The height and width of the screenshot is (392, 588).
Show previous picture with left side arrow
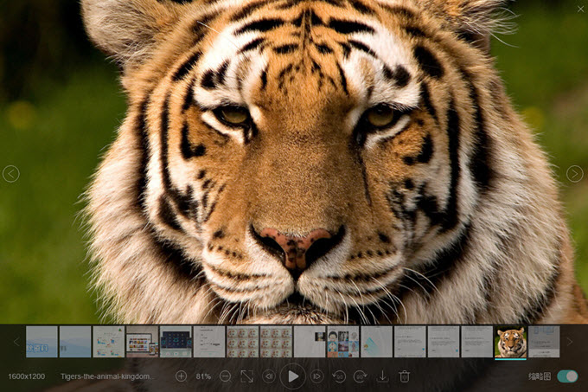coord(10,174)
